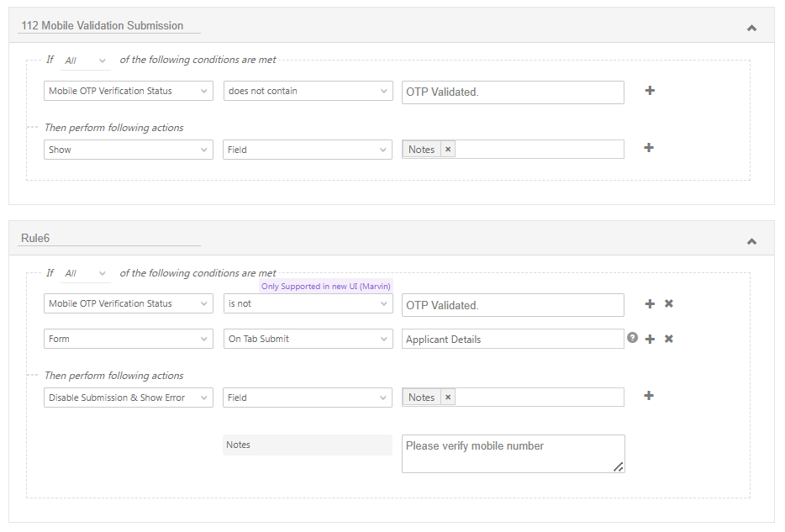Add condition after 'is not' row in Rule6
Screen dimensions: 785x532
pos(650,303)
